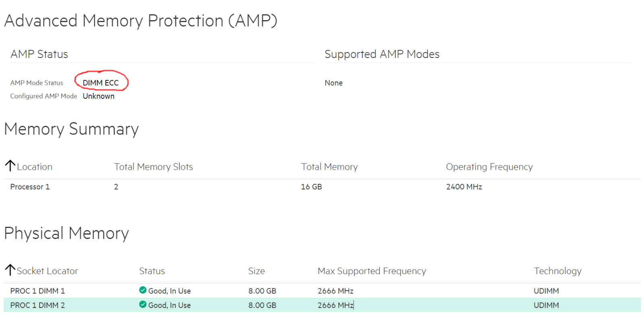Screen dimensions: 644x316
Task: Sort by the Total Memory column header
Action: click(x=329, y=167)
